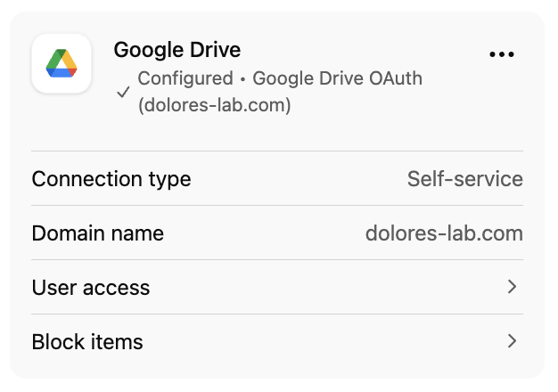Click the checkmark icon beside Configured
Screen dimensions: 558x392
(124, 92)
